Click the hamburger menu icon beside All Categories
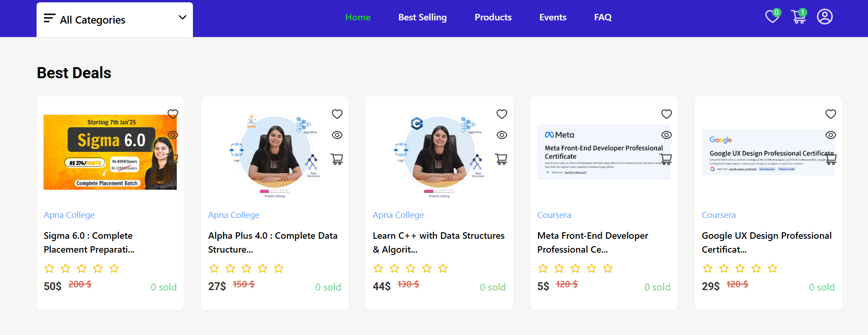 click(x=50, y=19)
